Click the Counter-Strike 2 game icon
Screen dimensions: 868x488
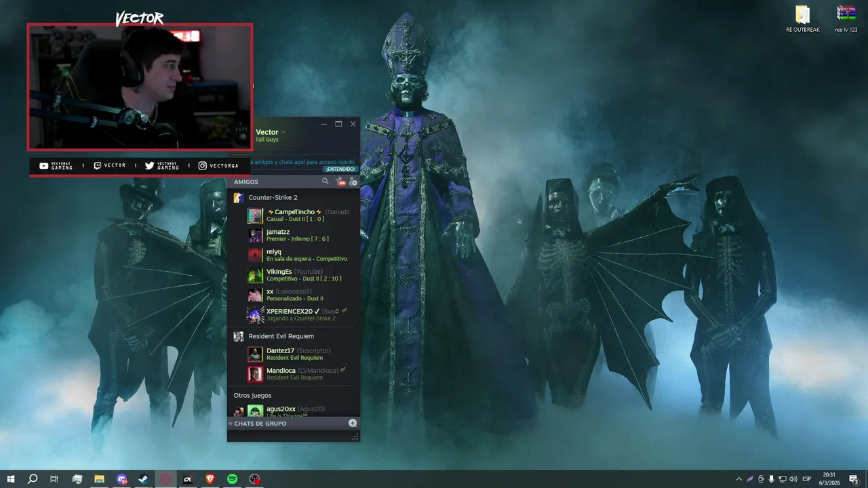(x=238, y=198)
